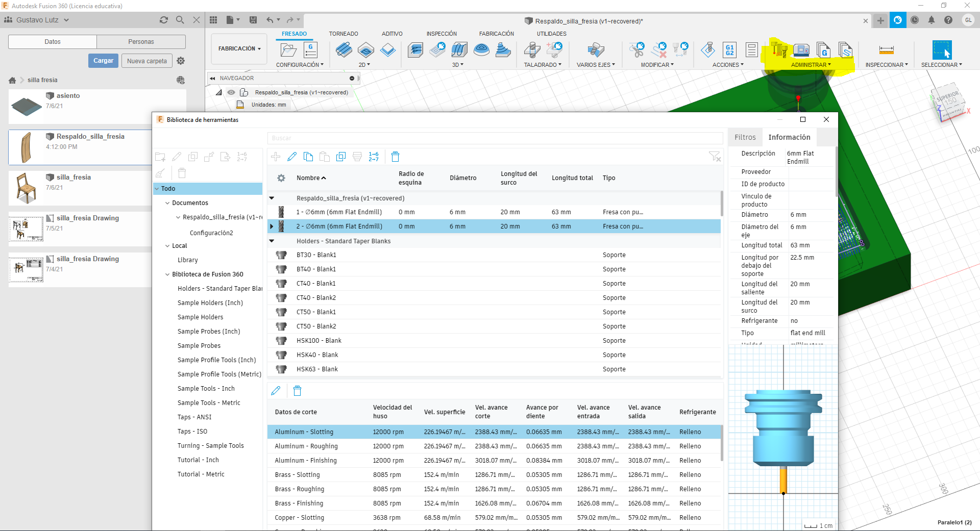Viewport: 980px width, 531px height.
Task: Click the duplicate tool icon
Action: (x=341, y=157)
